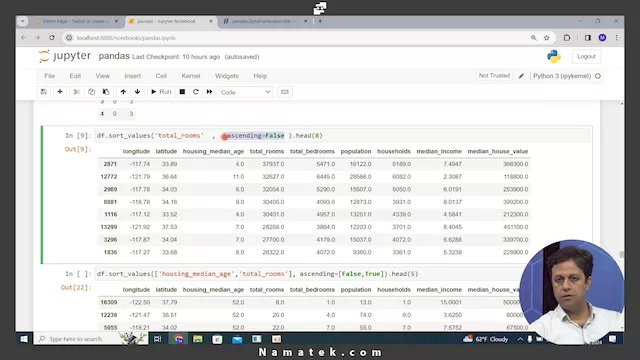This screenshot has width=640, height=360.
Task: Cut the selected cell with the scissors icon
Action: pos(76,92)
